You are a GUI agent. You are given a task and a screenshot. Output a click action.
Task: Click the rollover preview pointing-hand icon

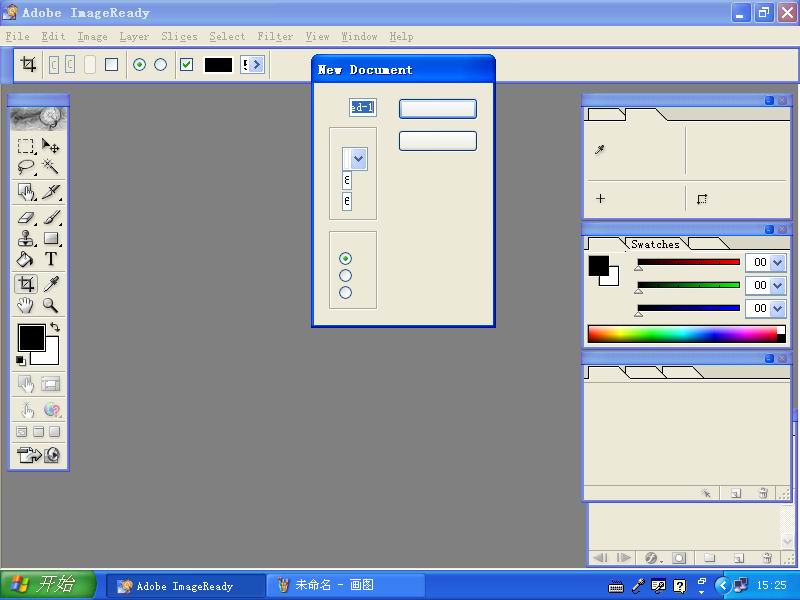point(27,409)
